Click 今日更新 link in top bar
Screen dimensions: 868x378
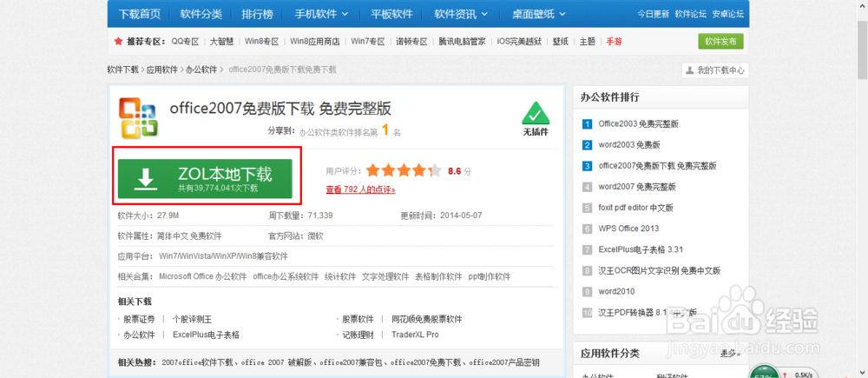[x=654, y=15]
